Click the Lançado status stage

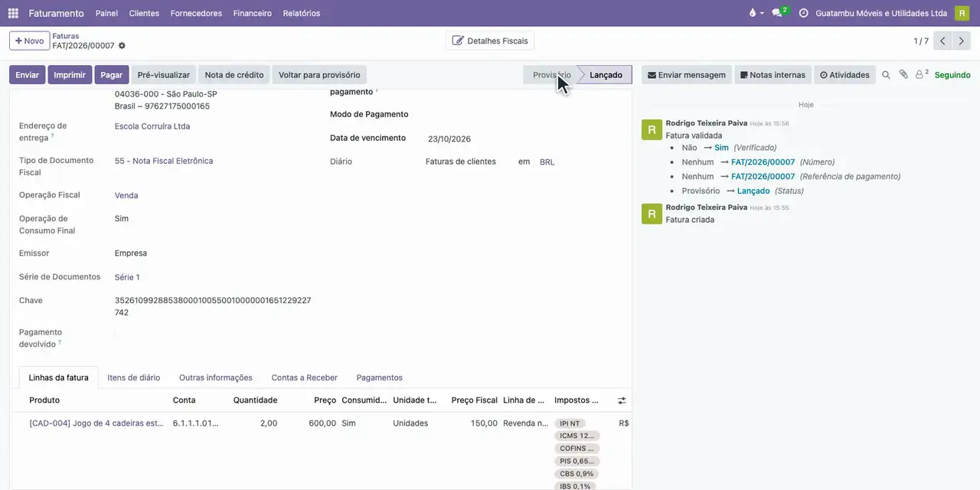tap(606, 75)
